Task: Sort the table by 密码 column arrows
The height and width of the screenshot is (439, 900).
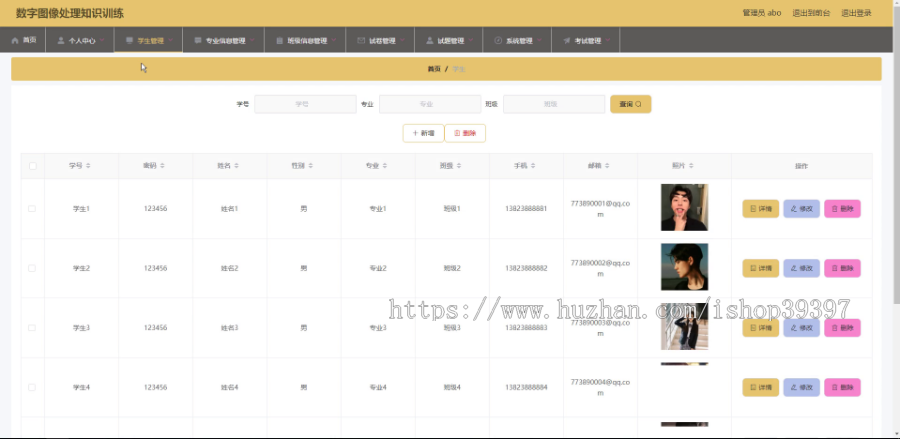Action: pyautogui.click(x=162, y=165)
